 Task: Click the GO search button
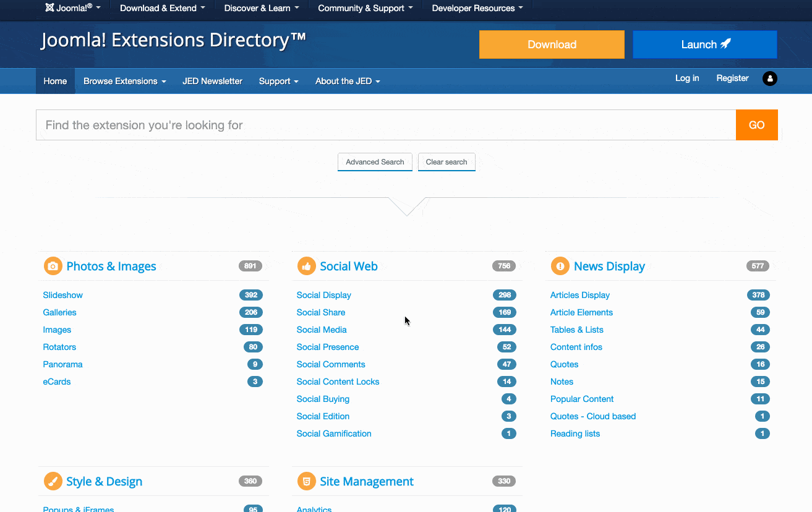tap(757, 125)
